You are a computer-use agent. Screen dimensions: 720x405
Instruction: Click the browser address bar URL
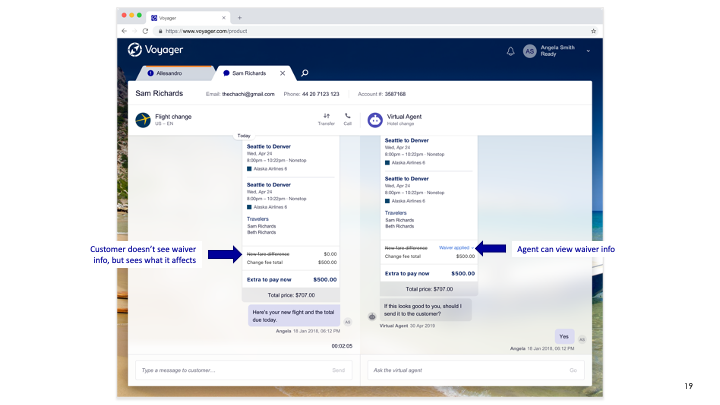(206, 31)
